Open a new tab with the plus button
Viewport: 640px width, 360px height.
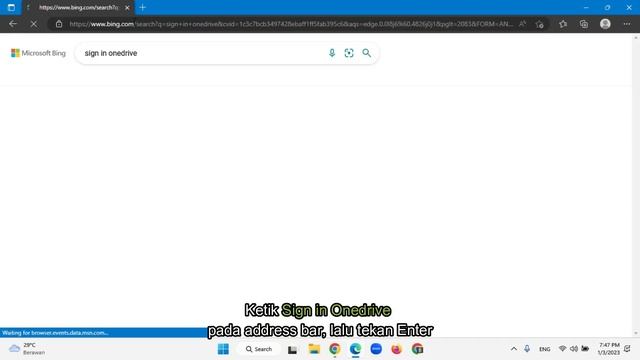142,7
